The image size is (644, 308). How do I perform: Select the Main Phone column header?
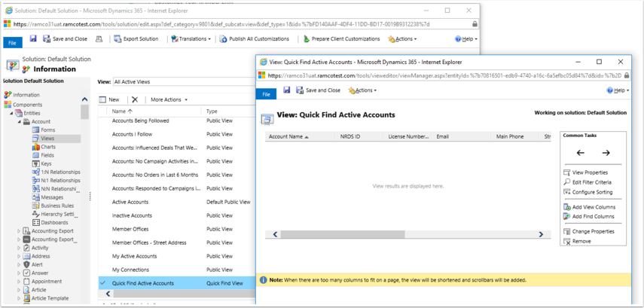pos(515,137)
